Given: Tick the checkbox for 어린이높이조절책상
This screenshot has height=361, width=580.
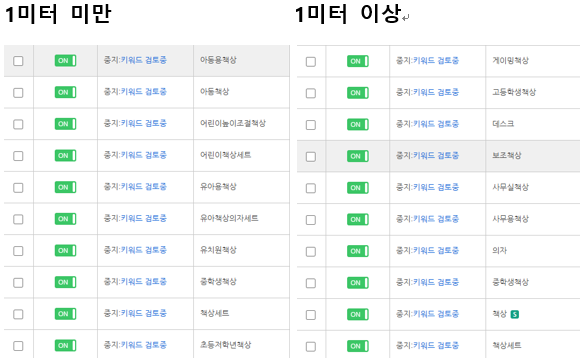Looking at the screenshot, I should click(x=18, y=124).
